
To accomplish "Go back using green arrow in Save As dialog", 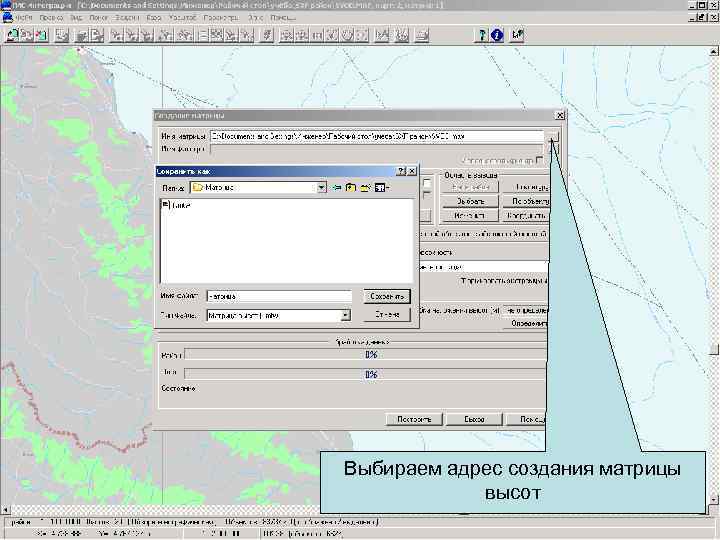I will click(337, 188).
